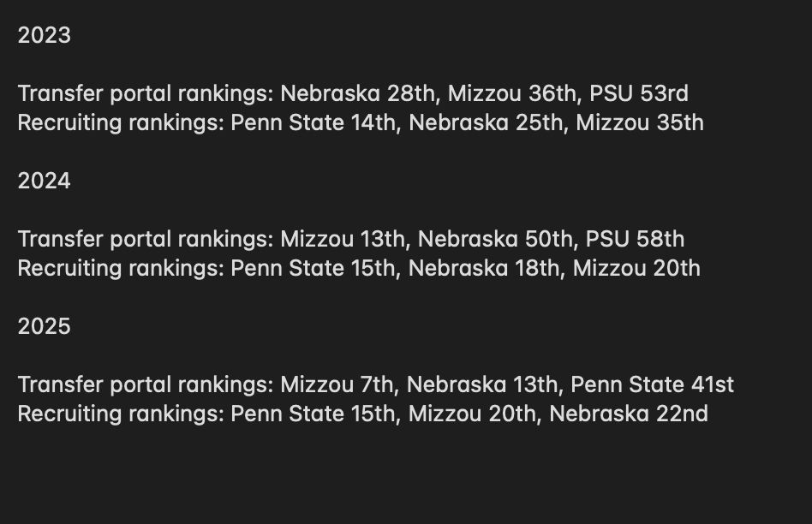Click the text 'Nebraska 22nd'
The image size is (812, 524).
(x=629, y=414)
